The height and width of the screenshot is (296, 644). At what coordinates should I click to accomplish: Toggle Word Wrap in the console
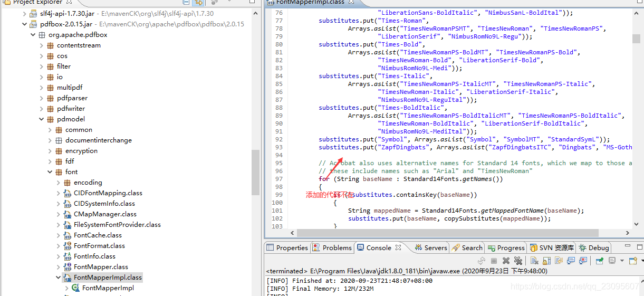[x=559, y=261]
